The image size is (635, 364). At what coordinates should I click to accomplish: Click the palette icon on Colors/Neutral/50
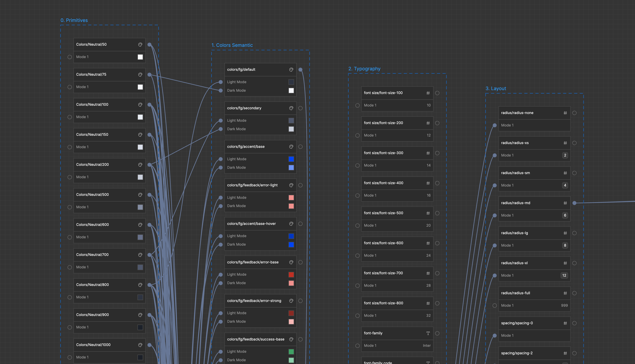(x=140, y=44)
